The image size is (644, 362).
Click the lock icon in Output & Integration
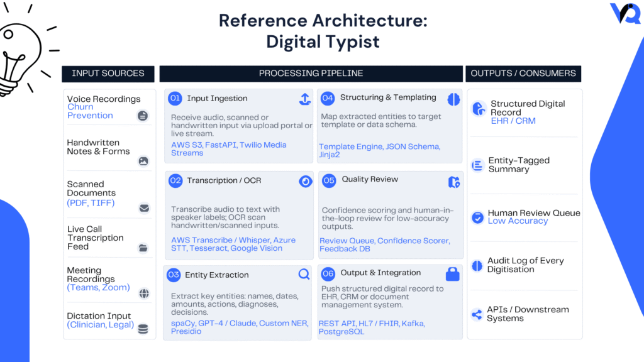tap(453, 274)
